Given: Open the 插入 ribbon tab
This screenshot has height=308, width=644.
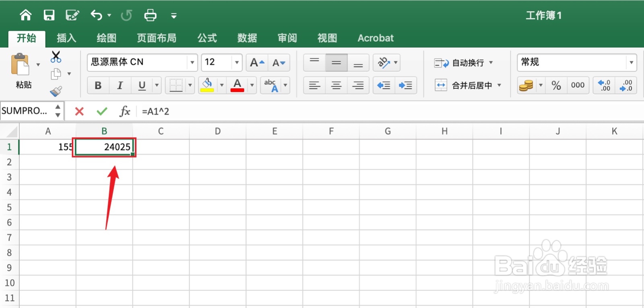Looking at the screenshot, I should click(66, 38).
